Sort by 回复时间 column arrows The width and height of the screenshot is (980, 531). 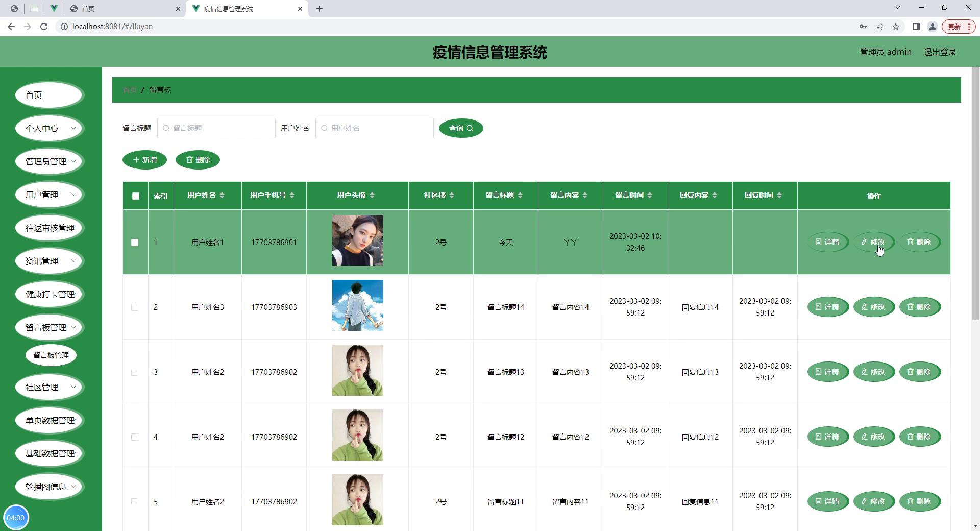(779, 195)
